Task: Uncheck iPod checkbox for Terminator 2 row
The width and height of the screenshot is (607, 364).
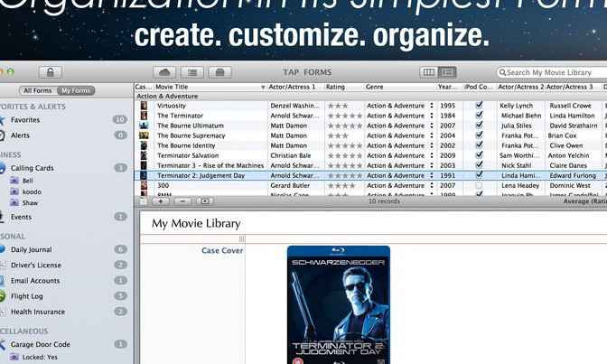Action: [479, 175]
